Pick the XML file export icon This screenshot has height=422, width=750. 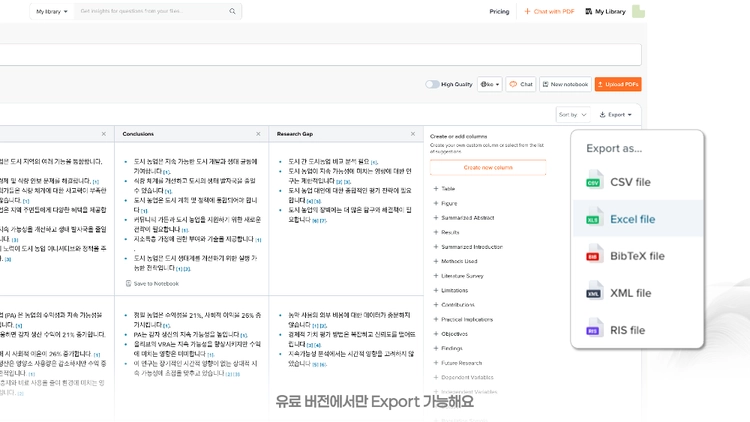(x=594, y=292)
